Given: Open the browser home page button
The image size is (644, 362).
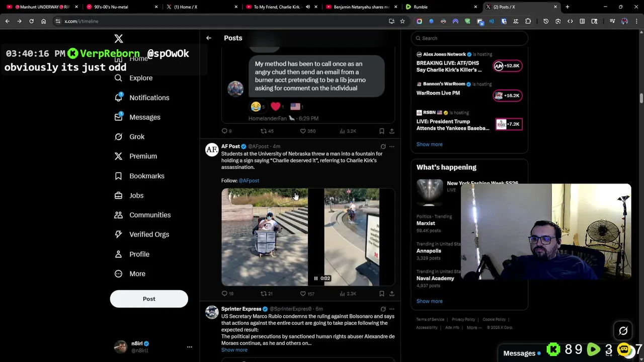Looking at the screenshot, I should point(43,21).
